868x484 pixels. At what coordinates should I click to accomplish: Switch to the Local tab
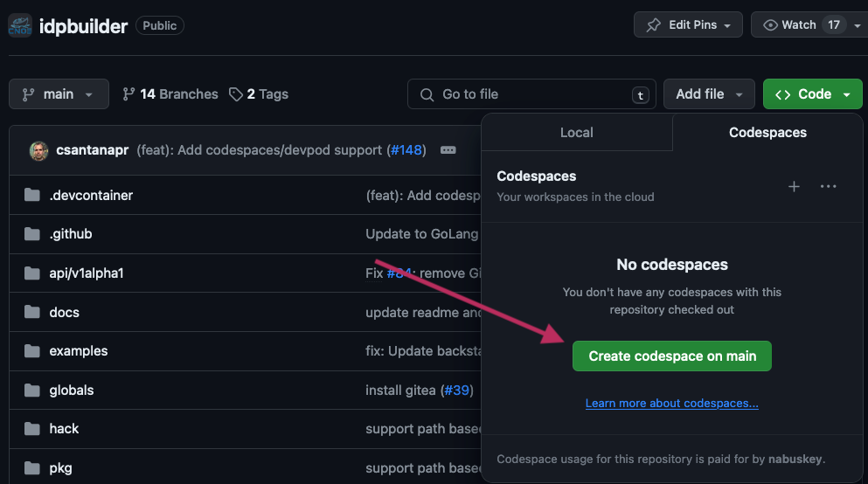click(576, 133)
